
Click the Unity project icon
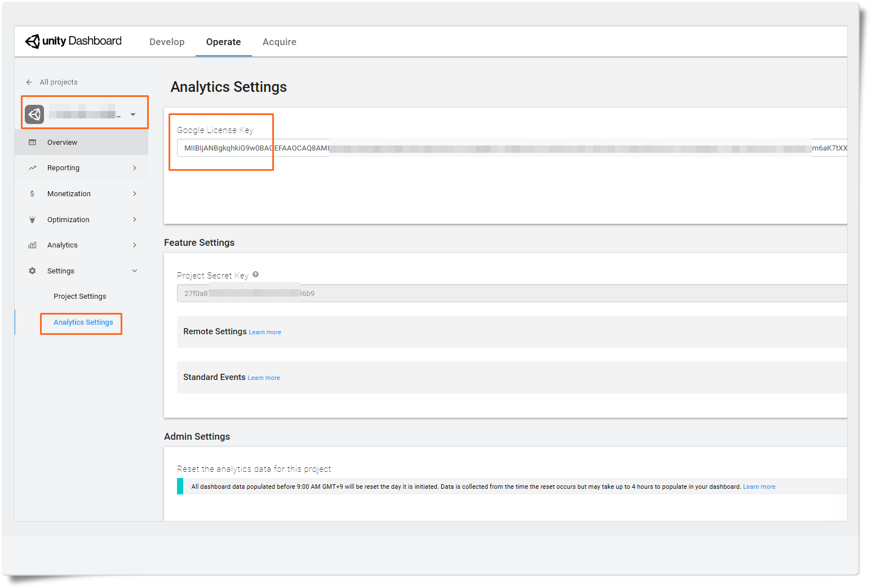click(x=34, y=114)
